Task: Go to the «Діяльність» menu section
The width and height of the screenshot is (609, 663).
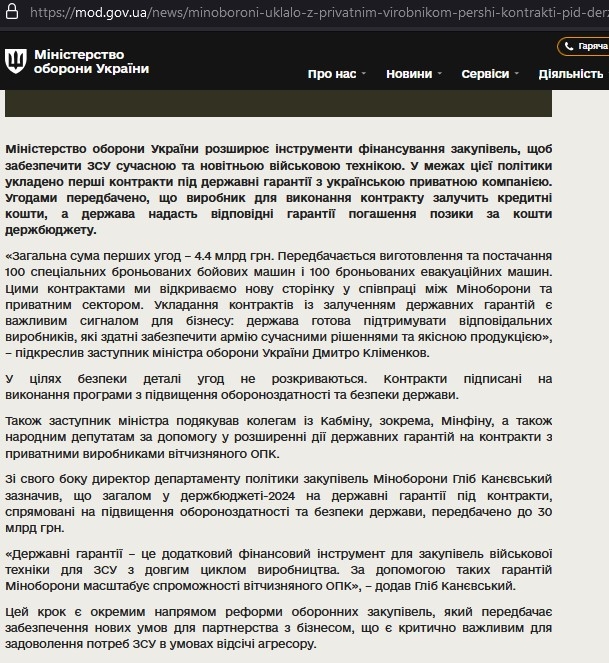Action: pyautogui.click(x=571, y=74)
